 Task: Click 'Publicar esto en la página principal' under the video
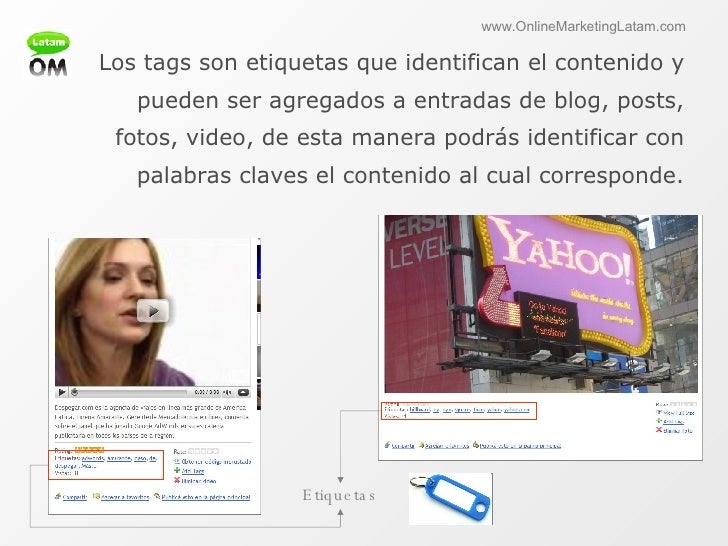click(206, 497)
